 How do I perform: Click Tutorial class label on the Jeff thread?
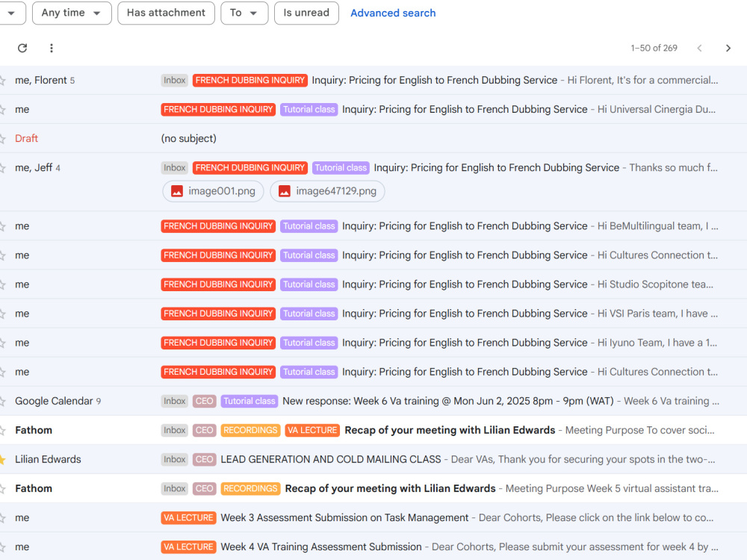[341, 168]
